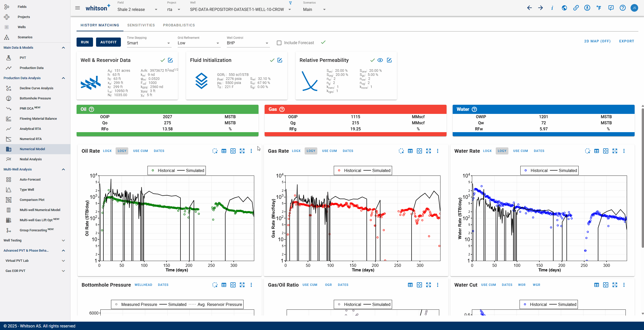This screenshot has height=330, width=644.
Task: Edit Well & Reservoir Data card
Action: tap(170, 60)
